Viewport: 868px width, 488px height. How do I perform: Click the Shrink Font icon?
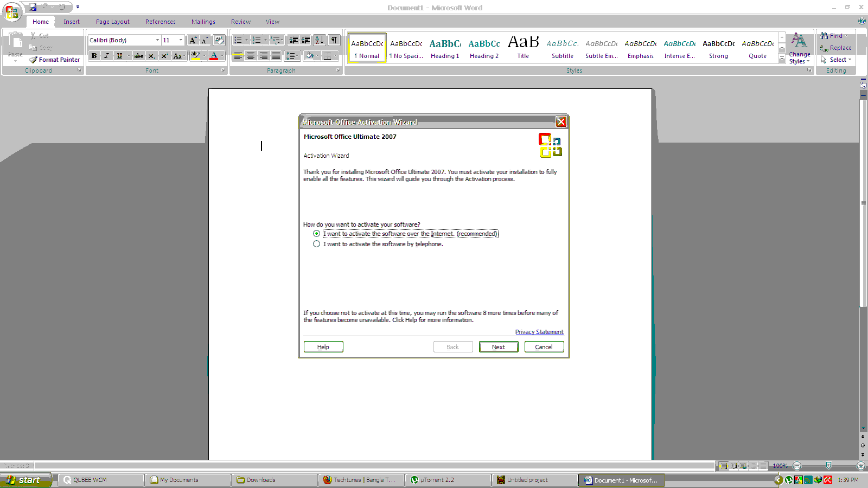[x=205, y=40]
